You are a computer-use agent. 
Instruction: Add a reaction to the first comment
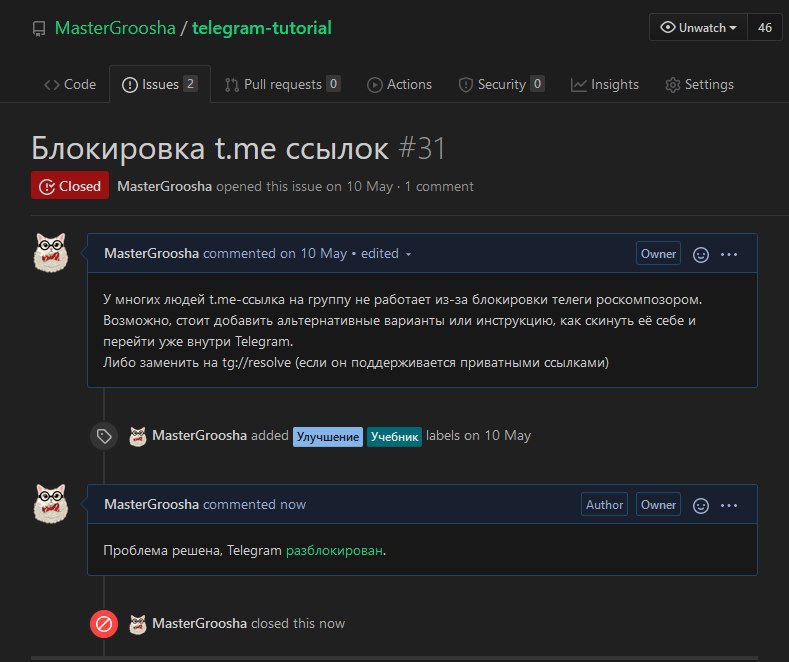click(x=701, y=255)
